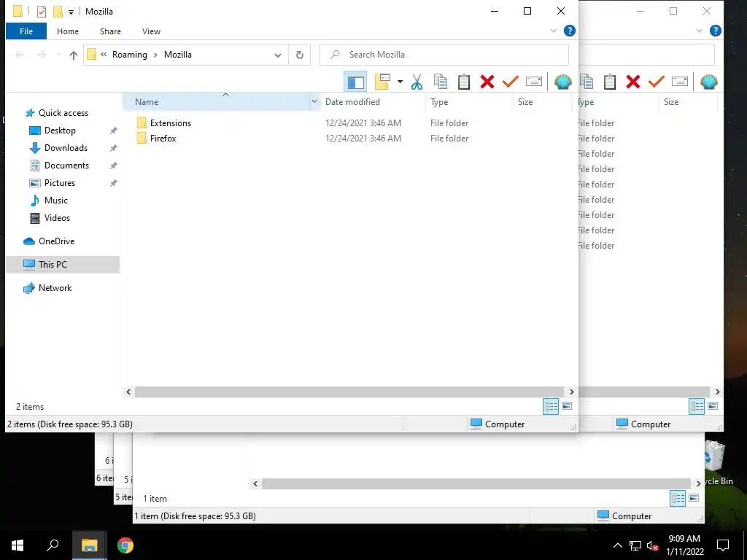Switch Mozilla window to details view
The image size is (747, 560).
click(x=551, y=406)
